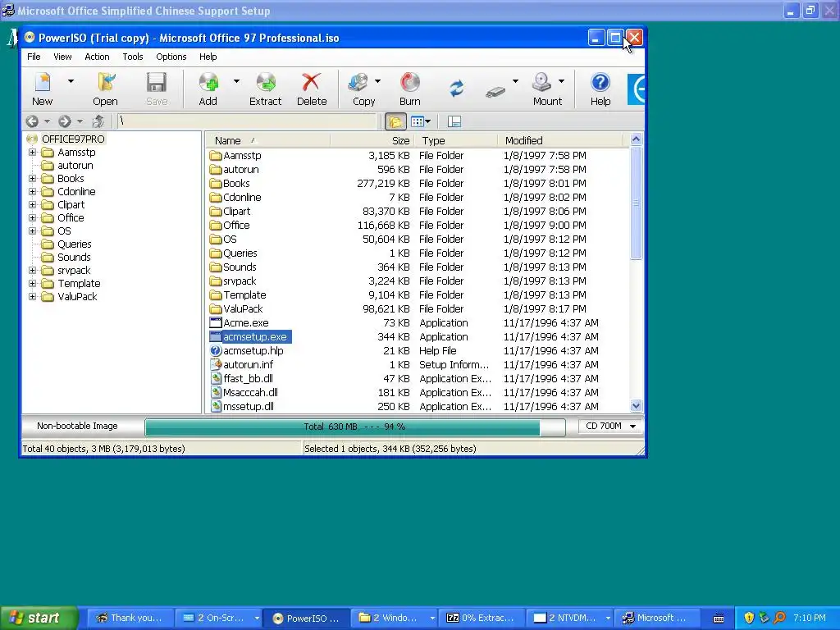This screenshot has width=840, height=630.
Task: Select mssetup.dll in file list
Action: pyautogui.click(x=248, y=407)
